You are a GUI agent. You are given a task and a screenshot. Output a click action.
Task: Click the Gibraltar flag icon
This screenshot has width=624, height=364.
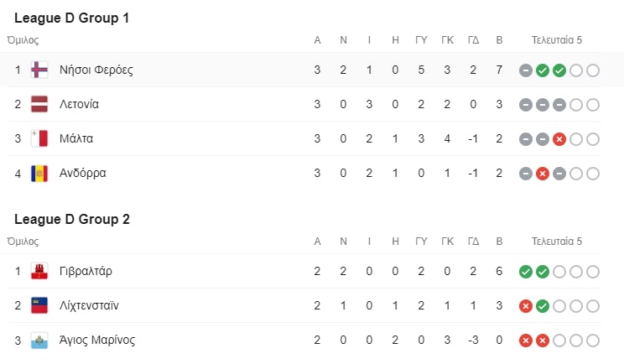point(39,271)
